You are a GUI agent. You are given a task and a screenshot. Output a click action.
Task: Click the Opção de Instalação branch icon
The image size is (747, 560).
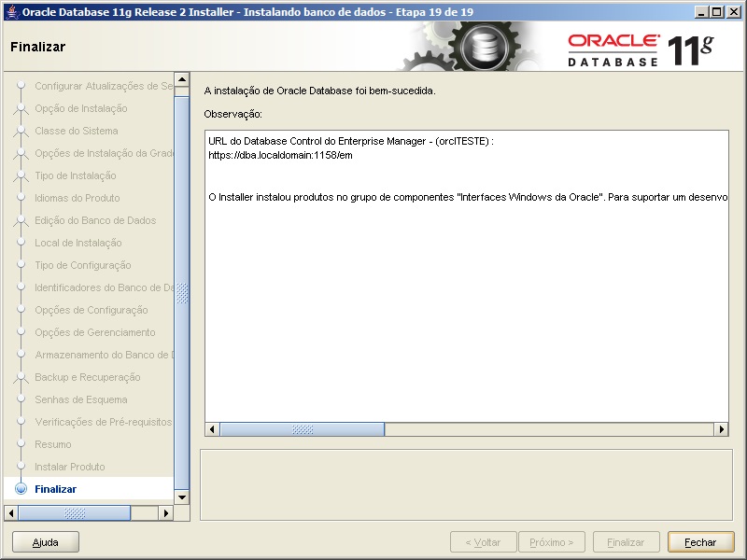pyautogui.click(x=21, y=109)
